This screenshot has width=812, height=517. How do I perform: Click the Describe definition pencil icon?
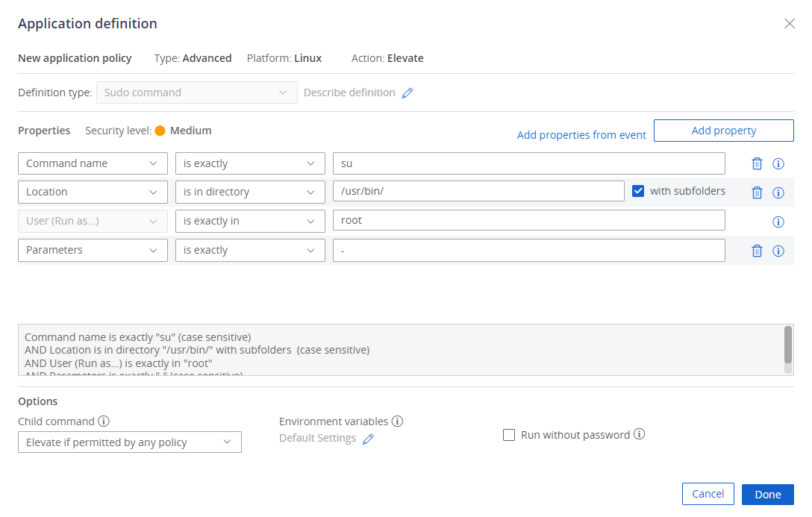point(407,93)
